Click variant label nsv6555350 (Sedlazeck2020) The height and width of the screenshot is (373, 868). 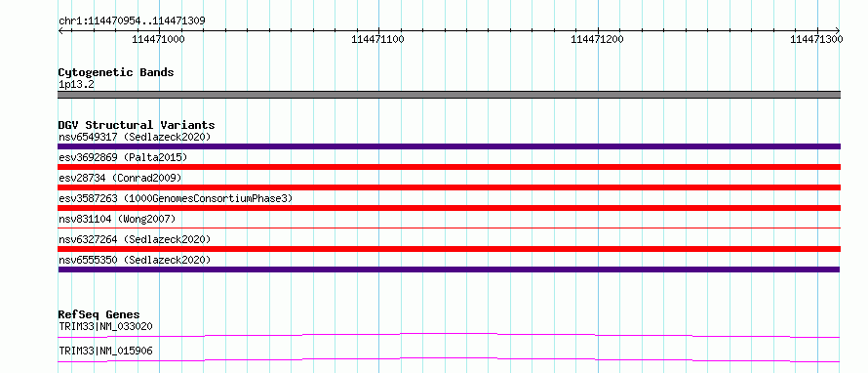(x=135, y=260)
